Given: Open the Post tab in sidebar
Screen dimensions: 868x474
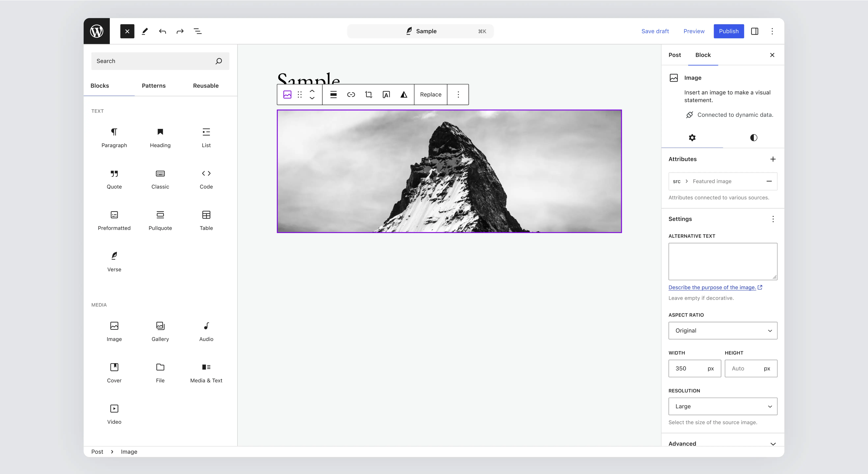Looking at the screenshot, I should [x=674, y=55].
